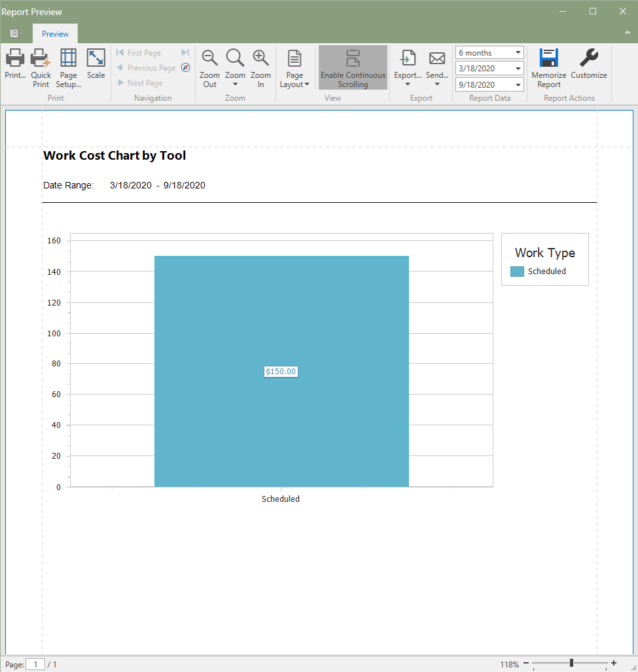Open the Zoom dropdown magnifier

pos(235,58)
